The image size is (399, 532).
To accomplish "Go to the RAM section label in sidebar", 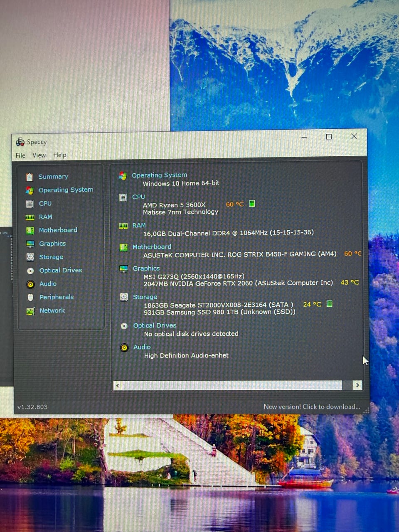I will 46,217.
